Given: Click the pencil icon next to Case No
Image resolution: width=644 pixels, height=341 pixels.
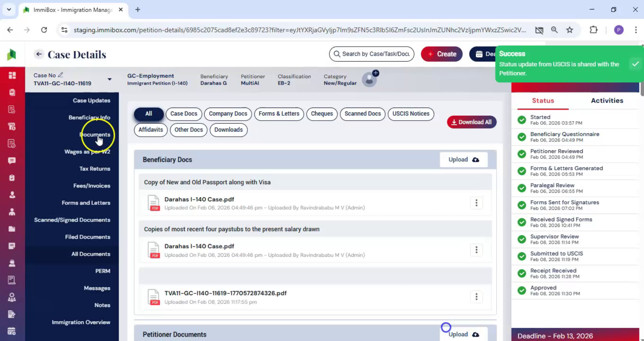Looking at the screenshot, I should pos(61,75).
